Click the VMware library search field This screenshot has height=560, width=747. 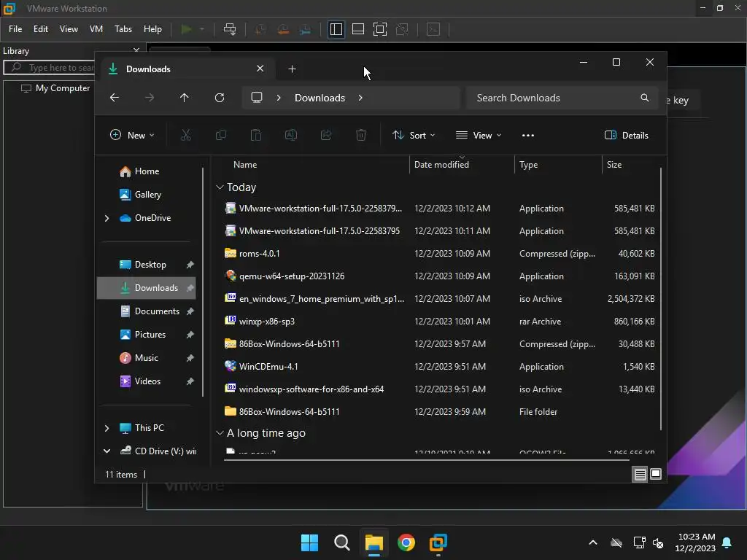click(50, 68)
